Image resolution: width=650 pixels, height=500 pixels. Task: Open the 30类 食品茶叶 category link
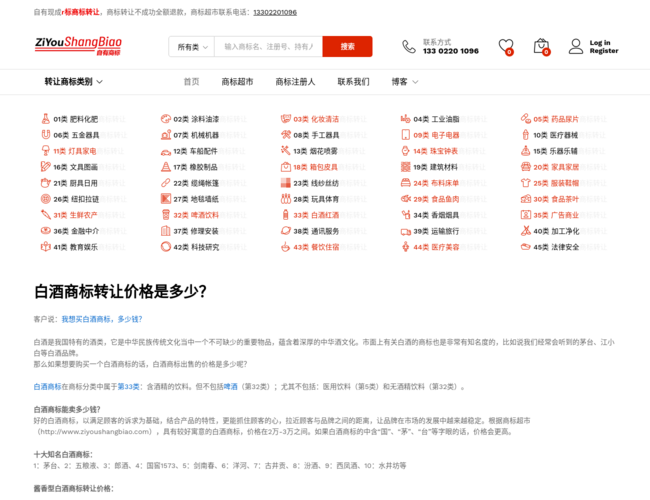point(556,199)
